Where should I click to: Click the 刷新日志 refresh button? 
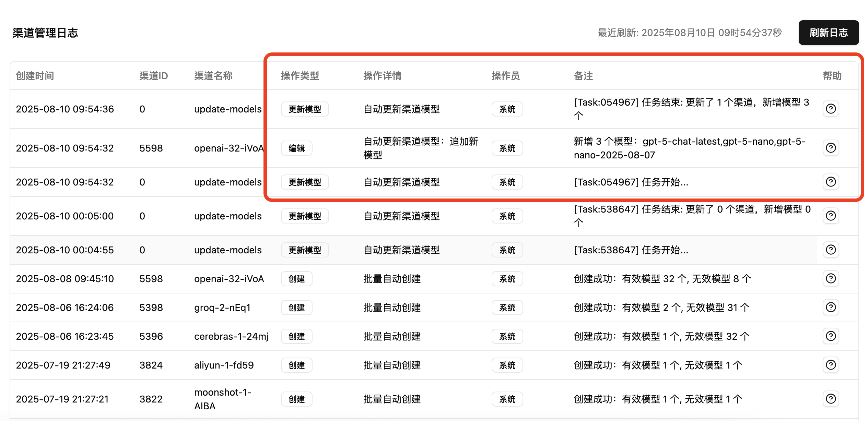tap(828, 33)
